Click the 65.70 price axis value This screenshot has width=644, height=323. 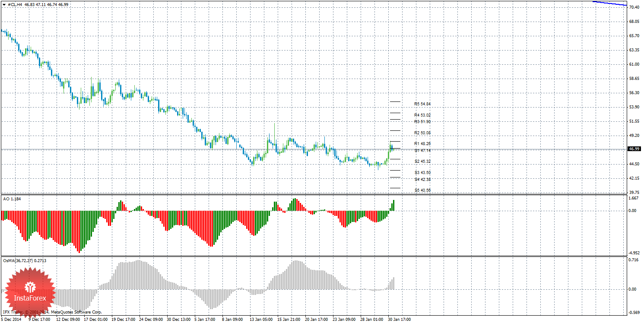tap(634, 36)
